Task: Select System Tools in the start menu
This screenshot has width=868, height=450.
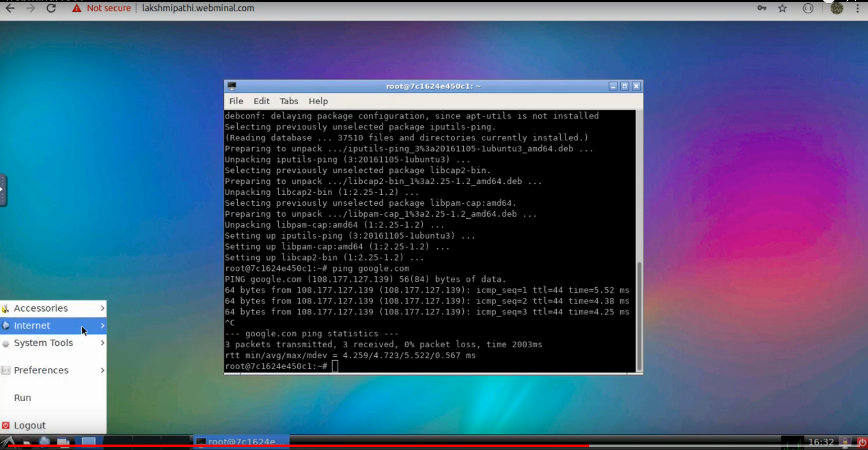Action: point(53,343)
